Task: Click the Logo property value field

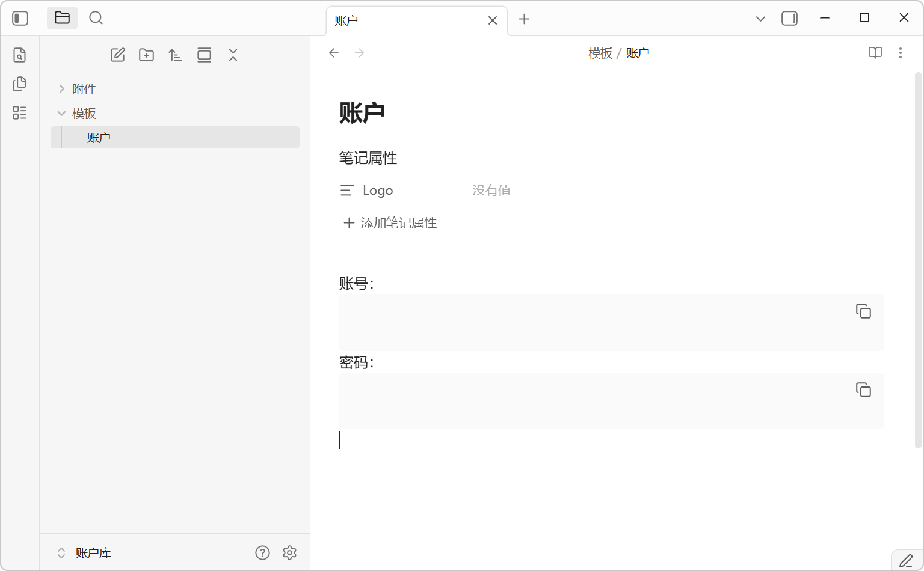Action: point(491,191)
